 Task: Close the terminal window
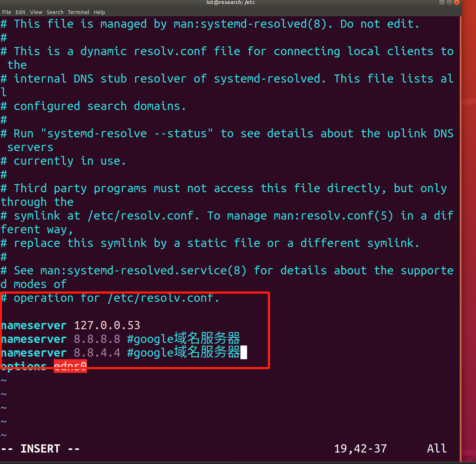pos(457,2)
